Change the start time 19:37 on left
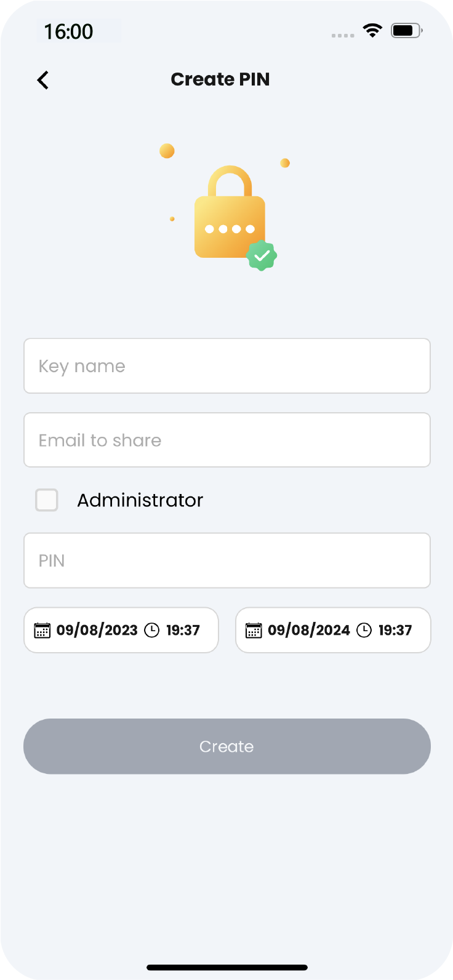453x980 pixels. 183,630
